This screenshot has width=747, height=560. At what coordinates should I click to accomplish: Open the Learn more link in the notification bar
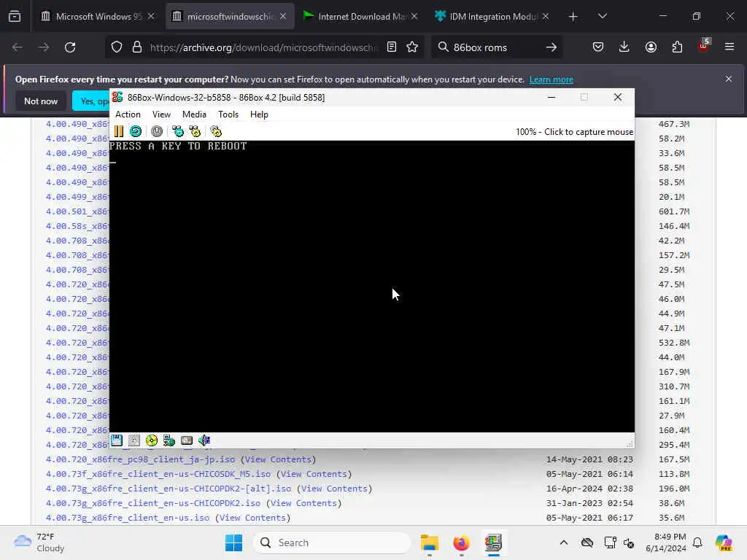point(551,79)
